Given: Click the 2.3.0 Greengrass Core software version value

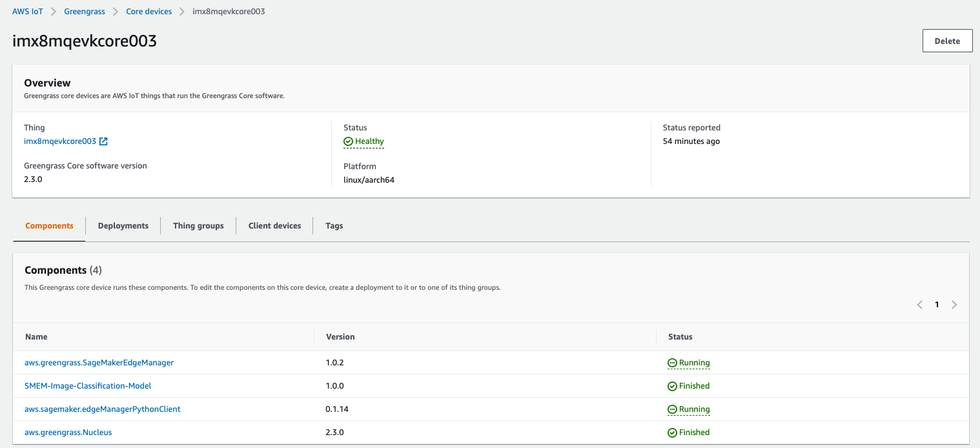Looking at the screenshot, I should pyautogui.click(x=33, y=179).
